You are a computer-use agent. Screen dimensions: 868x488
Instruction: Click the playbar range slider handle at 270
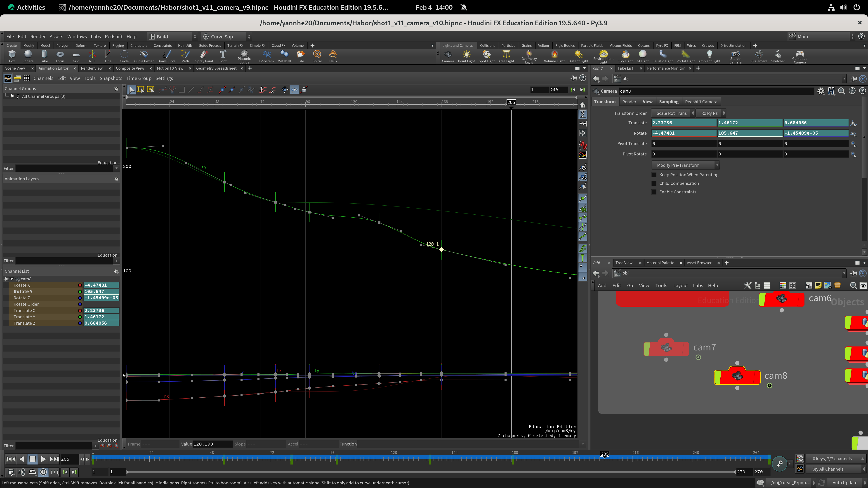[735, 472]
